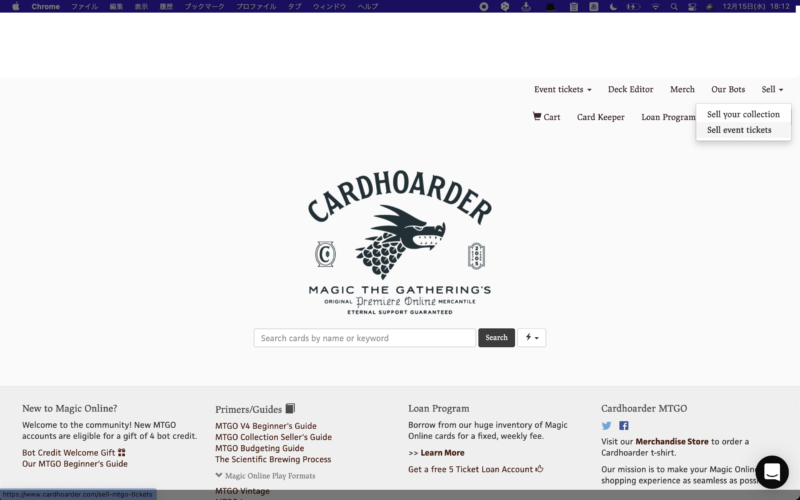Click the date and time in menu bar
This screenshot has height=500, width=800.
(756, 7)
